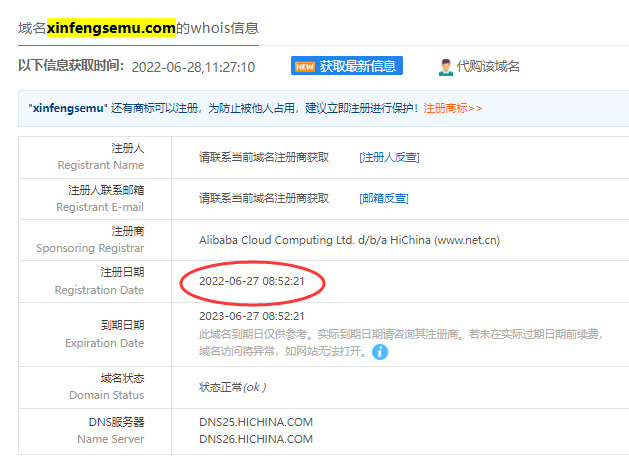
Task: Click the NEW badge on 获取最新信息
Action: click(x=304, y=66)
